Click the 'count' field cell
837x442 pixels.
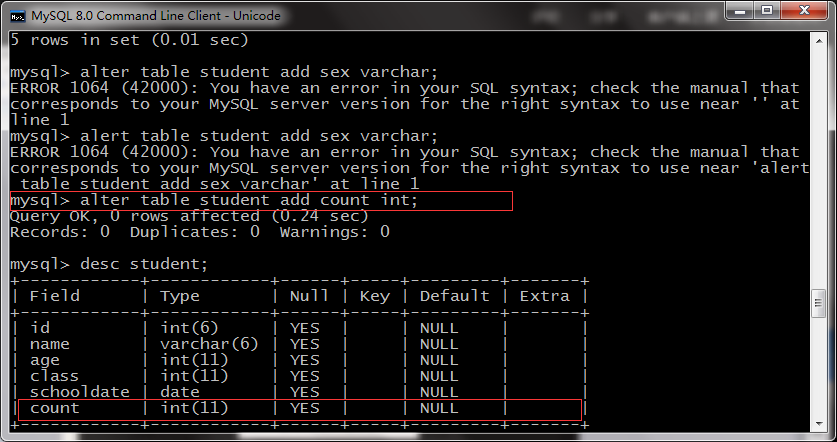tap(54, 408)
